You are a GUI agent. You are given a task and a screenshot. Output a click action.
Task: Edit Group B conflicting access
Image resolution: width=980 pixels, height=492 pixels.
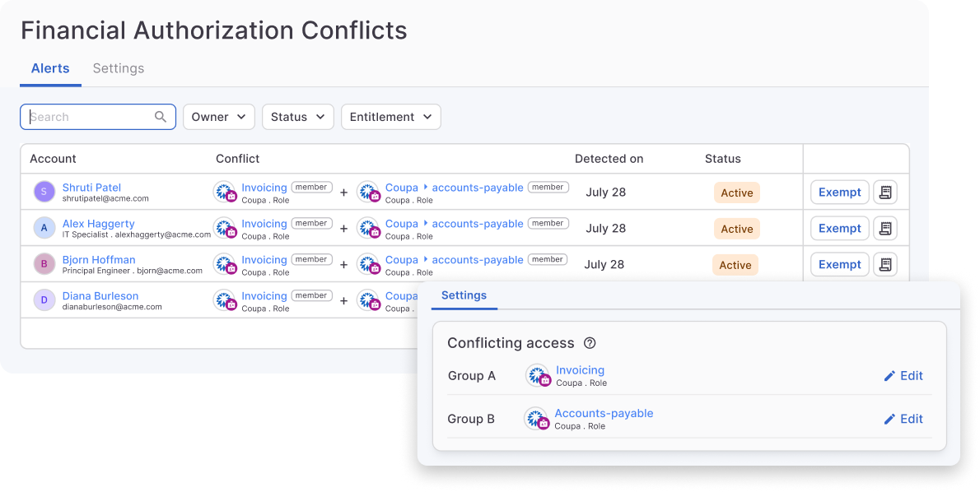pos(903,419)
